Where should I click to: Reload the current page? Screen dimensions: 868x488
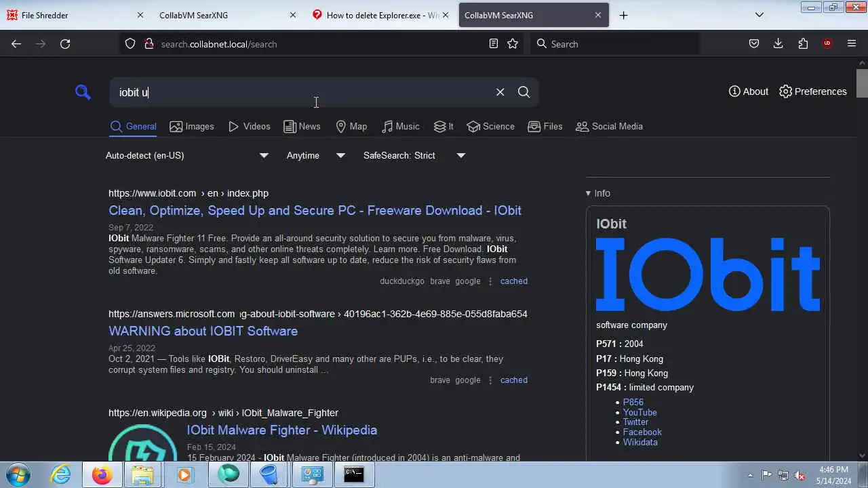[x=65, y=44]
